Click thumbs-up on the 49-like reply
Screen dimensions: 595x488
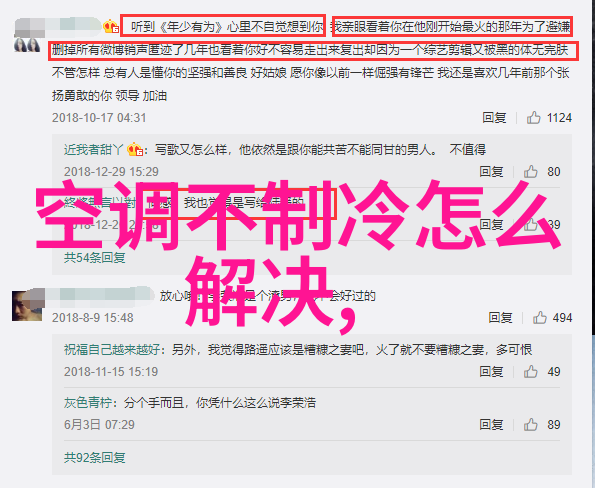[x=530, y=372]
